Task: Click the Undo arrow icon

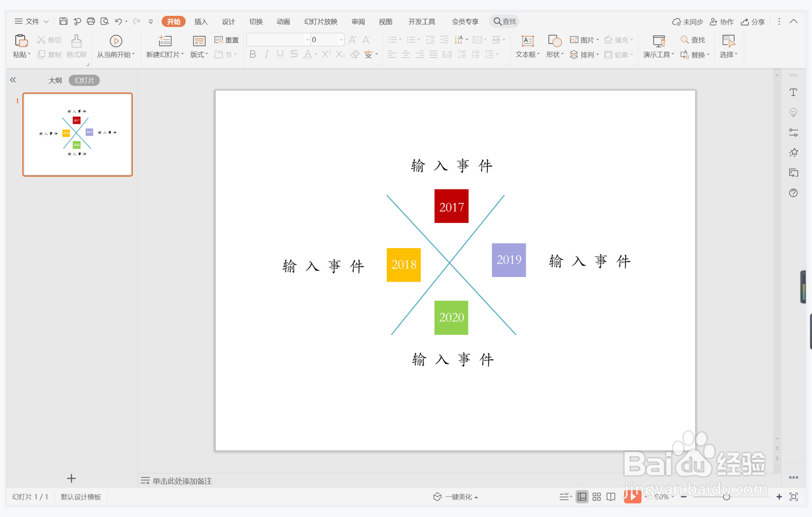Action: [119, 21]
